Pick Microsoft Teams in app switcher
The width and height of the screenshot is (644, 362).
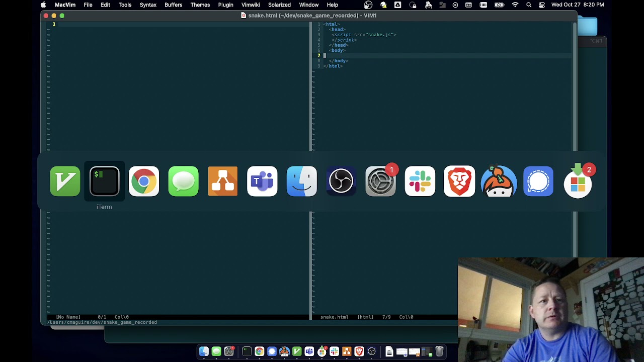(262, 181)
